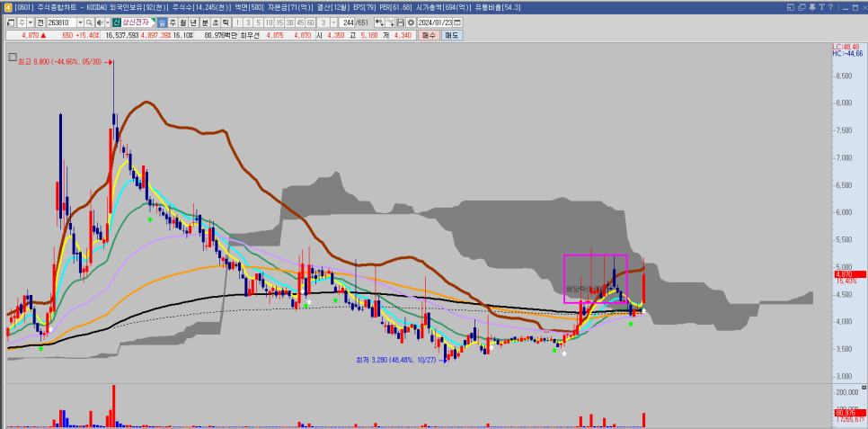Choose the 60 interval button
This screenshot has height=429, width=868.
coord(311,22)
